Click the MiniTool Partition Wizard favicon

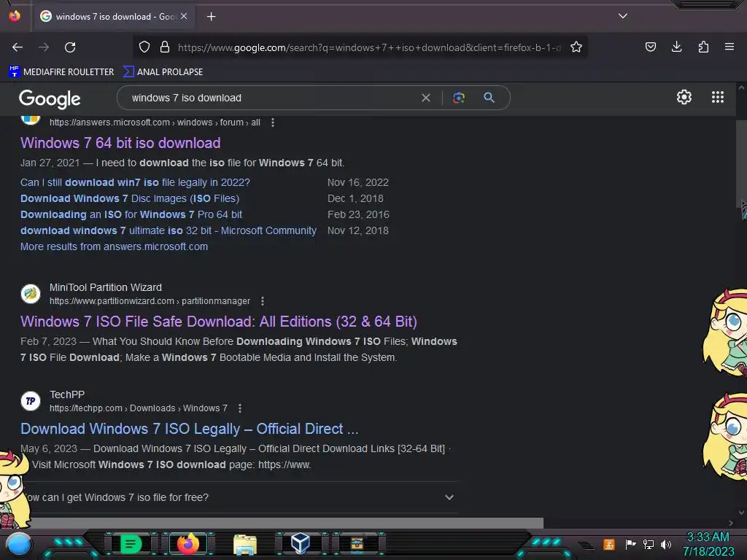click(x=31, y=293)
